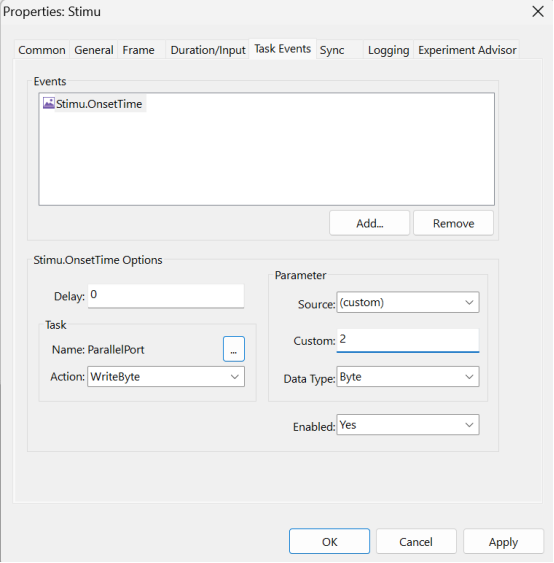The width and height of the screenshot is (554, 563).
Task: Switch to the Experiment Advisor tab
Action: pyautogui.click(x=467, y=50)
